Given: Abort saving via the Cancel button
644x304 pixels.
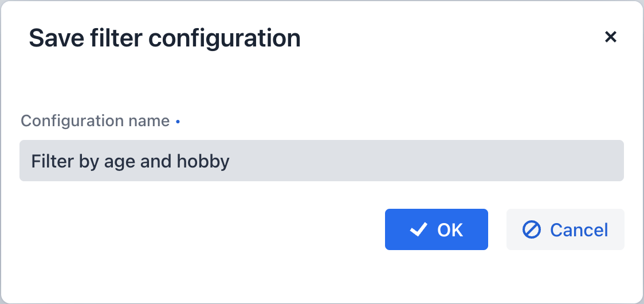Looking at the screenshot, I should (x=565, y=229).
